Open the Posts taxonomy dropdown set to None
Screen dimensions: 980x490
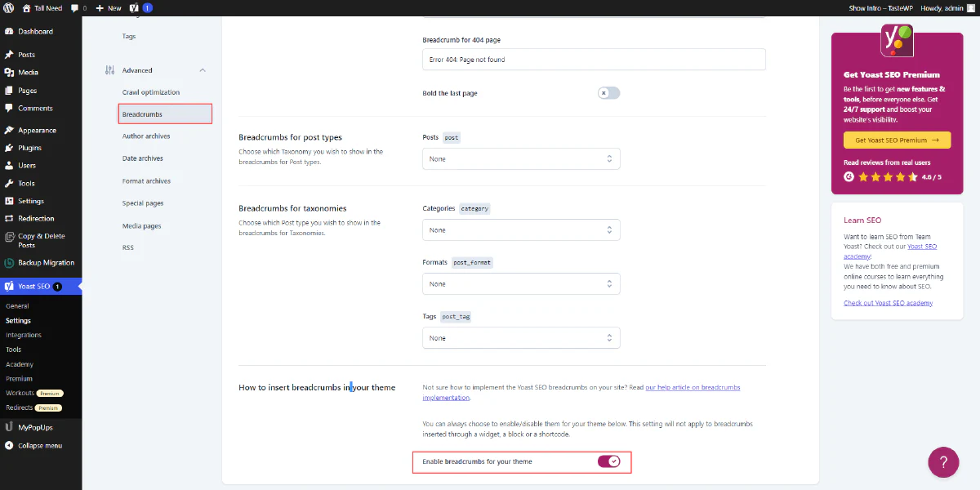(x=520, y=158)
